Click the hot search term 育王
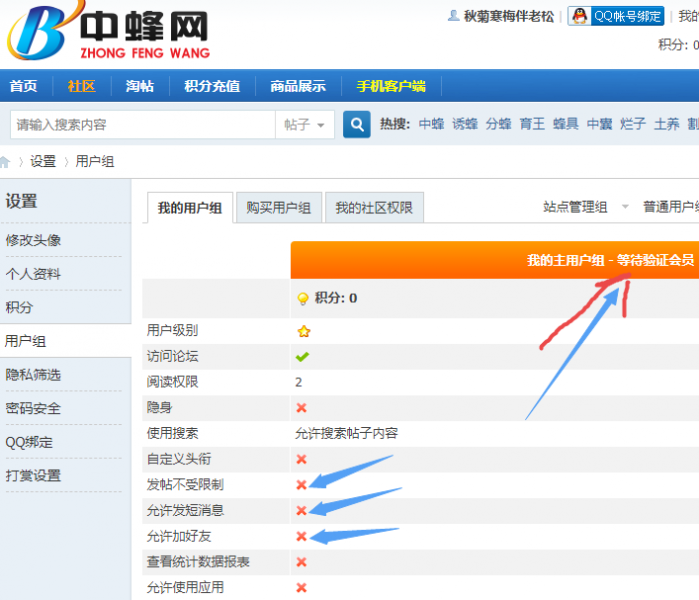This screenshot has width=699, height=600. [x=531, y=124]
